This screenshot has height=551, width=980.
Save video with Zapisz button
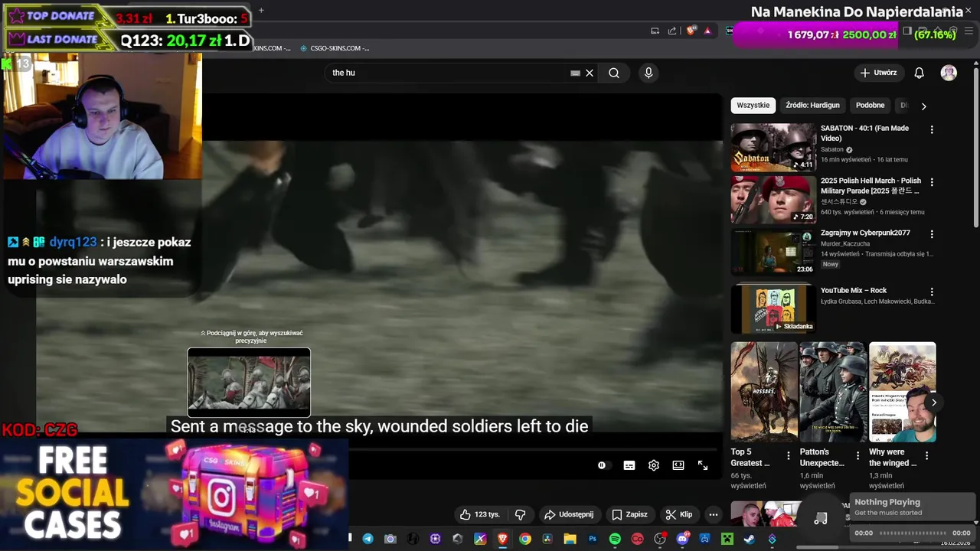click(629, 514)
